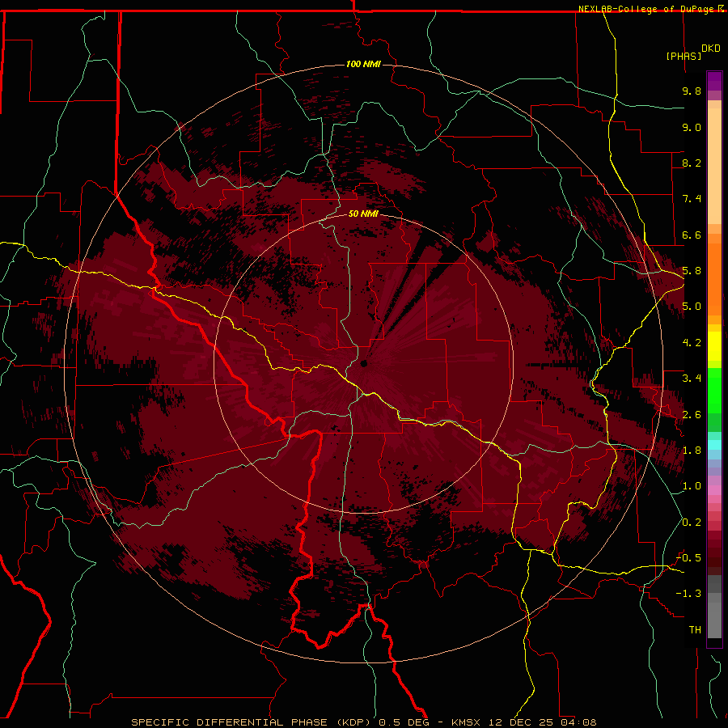Click the 4.2 scale value
This screenshot has height=728, width=728.
tap(692, 343)
